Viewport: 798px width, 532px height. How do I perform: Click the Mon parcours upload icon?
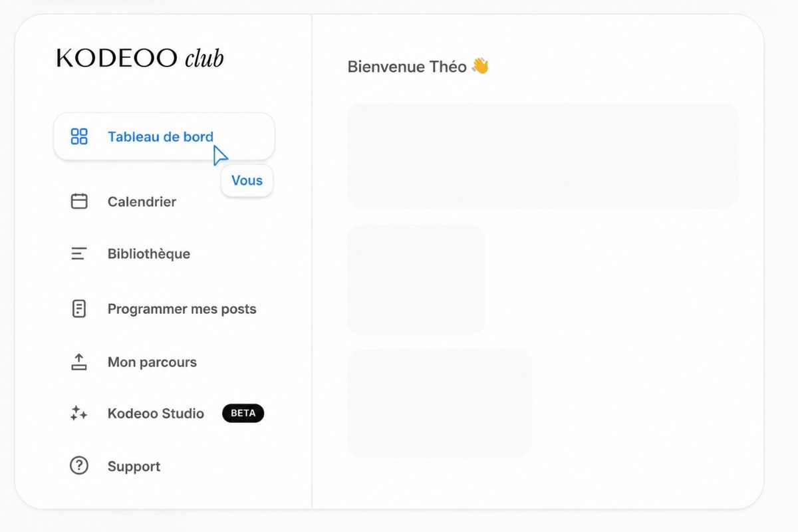[79, 362]
